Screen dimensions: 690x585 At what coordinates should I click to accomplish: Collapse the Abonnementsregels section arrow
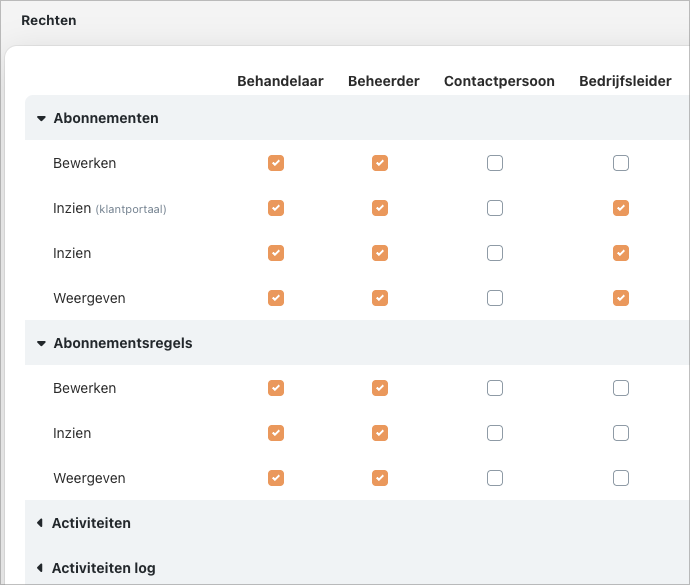41,343
